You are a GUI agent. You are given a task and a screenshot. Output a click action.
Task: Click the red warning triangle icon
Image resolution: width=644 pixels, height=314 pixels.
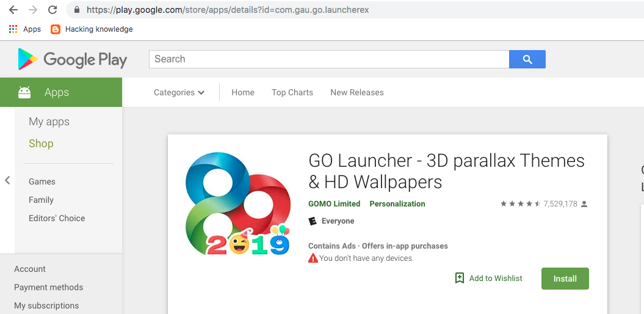click(313, 258)
